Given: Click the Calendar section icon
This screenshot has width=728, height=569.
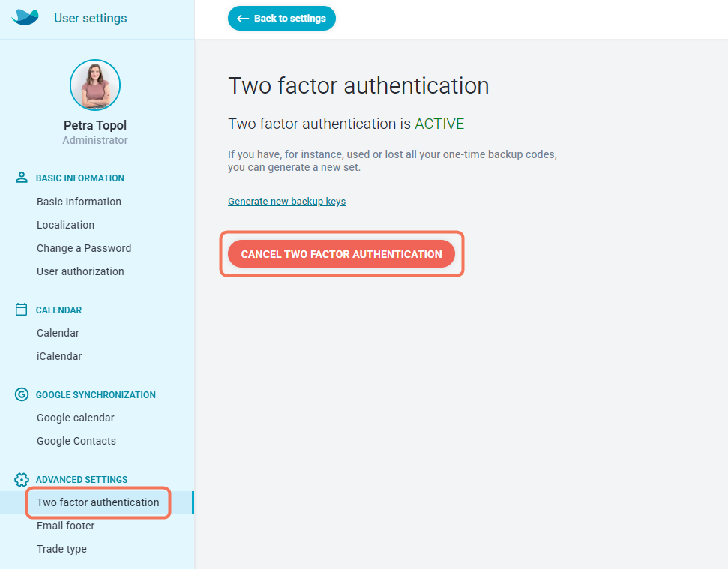Looking at the screenshot, I should point(21,310).
